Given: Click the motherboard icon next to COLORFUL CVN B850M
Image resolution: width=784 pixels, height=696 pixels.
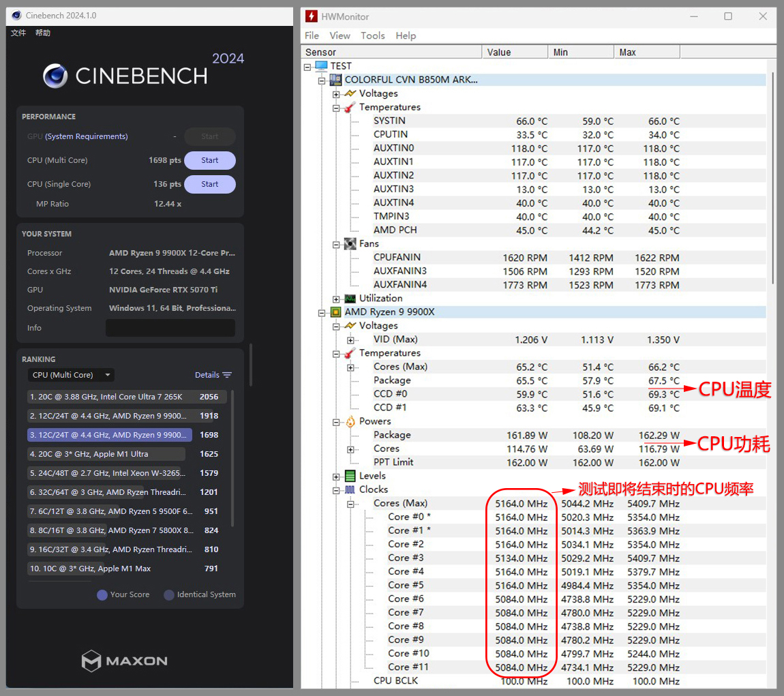Looking at the screenshot, I should tap(335, 80).
